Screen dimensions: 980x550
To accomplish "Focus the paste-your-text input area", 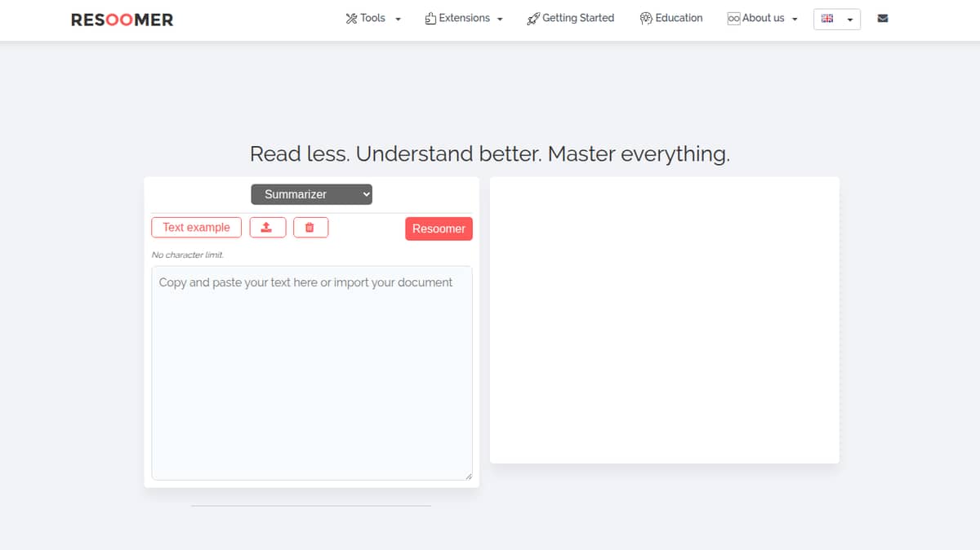I will [312, 373].
